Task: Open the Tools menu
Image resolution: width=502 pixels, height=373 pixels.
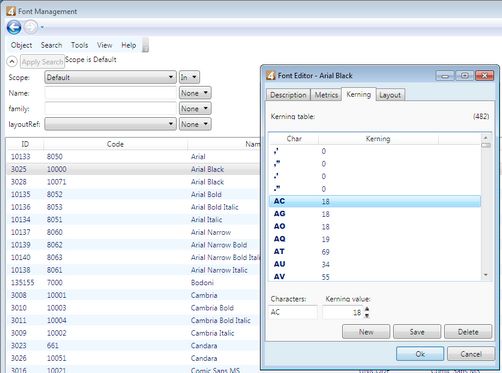Action: pos(79,45)
